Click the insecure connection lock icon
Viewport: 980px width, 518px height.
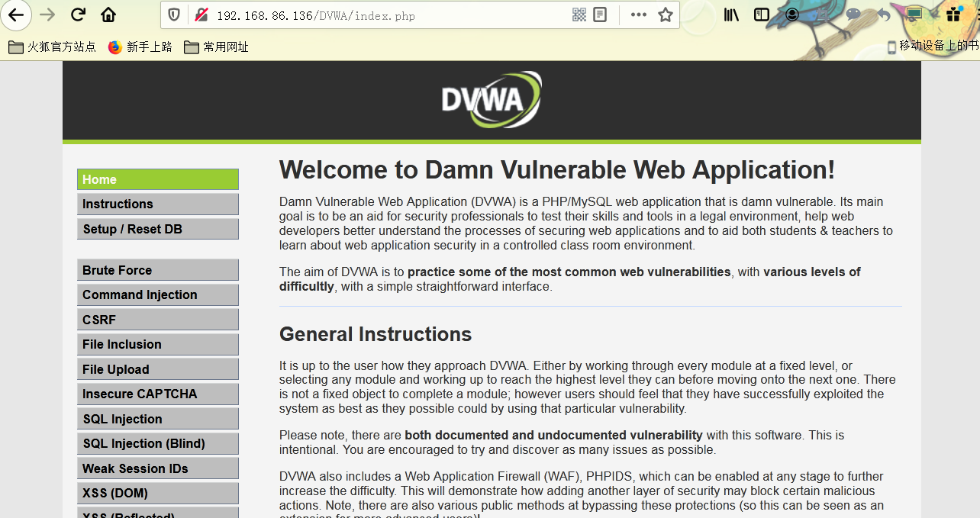(201, 14)
